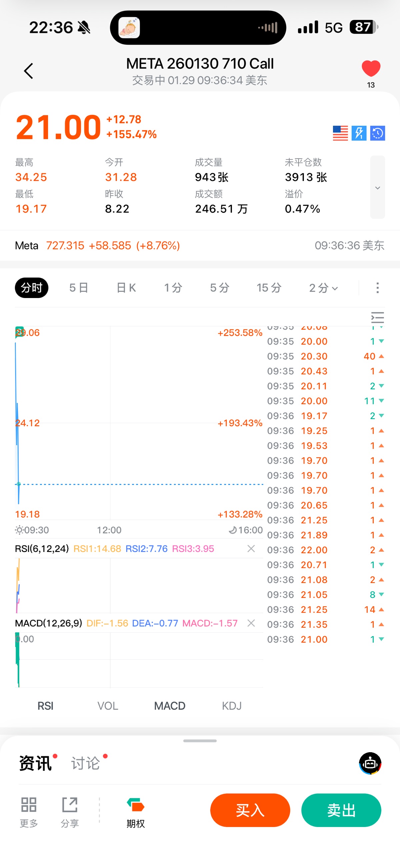Open three-dot chart options menu
This screenshot has width=400, height=868.
tap(377, 288)
